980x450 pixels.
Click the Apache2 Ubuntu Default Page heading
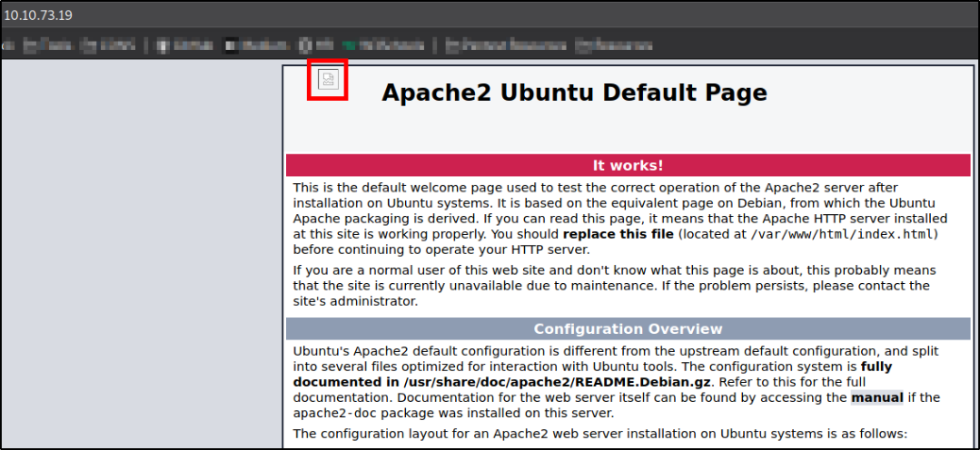574,92
